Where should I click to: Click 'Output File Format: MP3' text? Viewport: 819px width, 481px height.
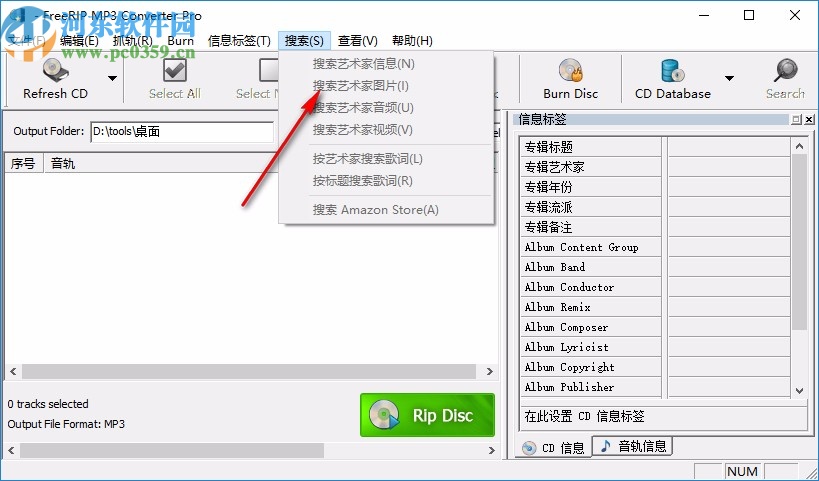(x=66, y=424)
